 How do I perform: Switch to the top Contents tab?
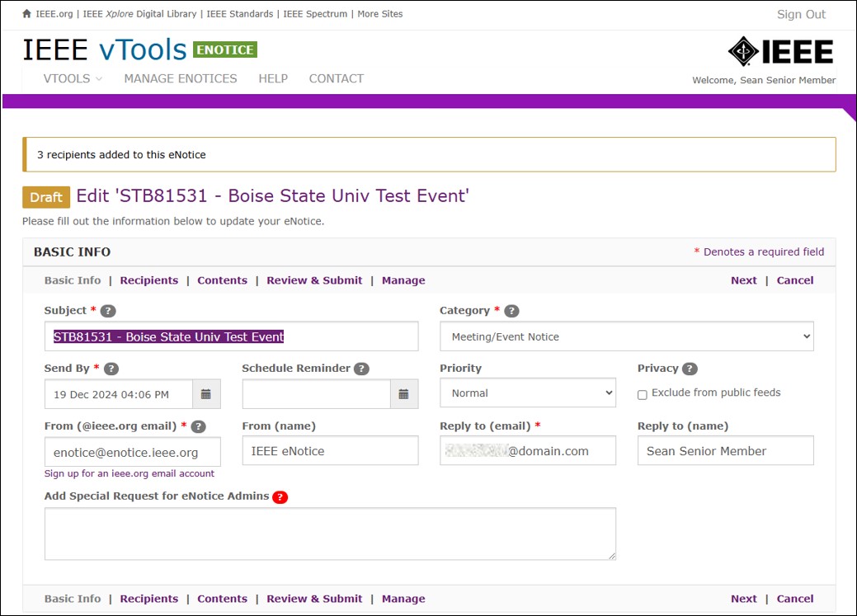coord(222,280)
